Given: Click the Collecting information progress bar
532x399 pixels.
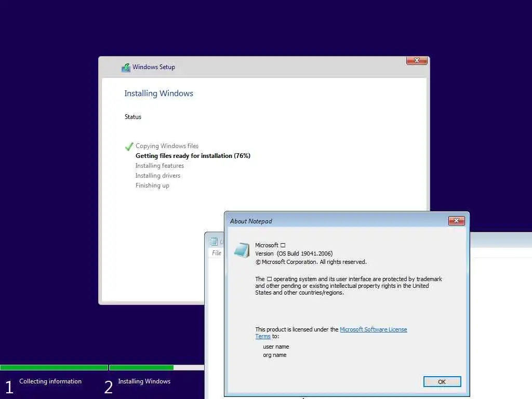Looking at the screenshot, I should [x=54, y=367].
